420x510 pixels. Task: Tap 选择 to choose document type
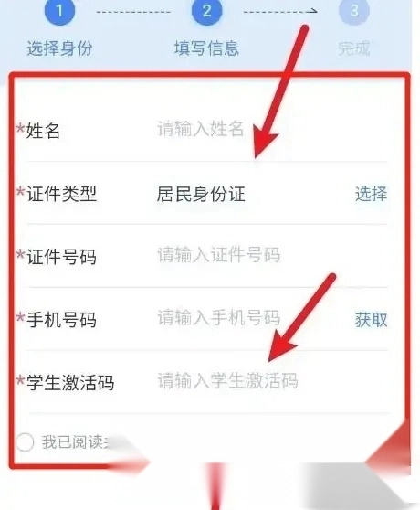pos(371,194)
